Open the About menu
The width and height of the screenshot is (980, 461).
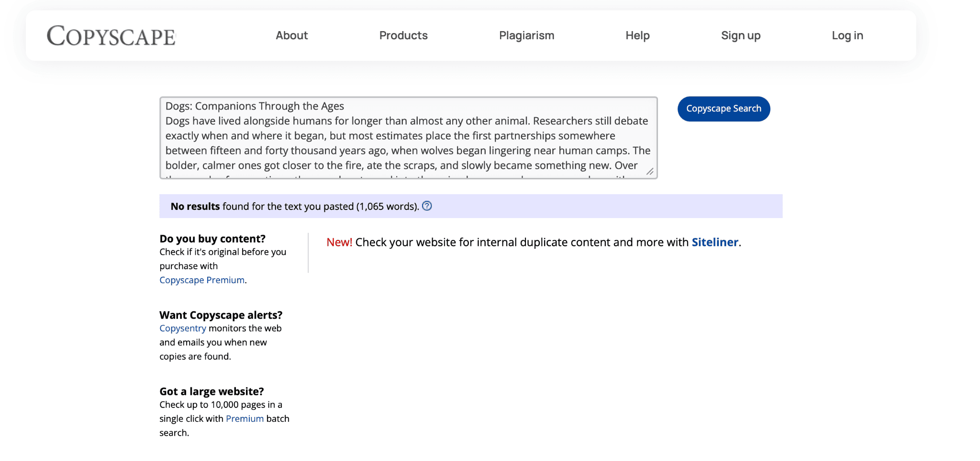(291, 35)
